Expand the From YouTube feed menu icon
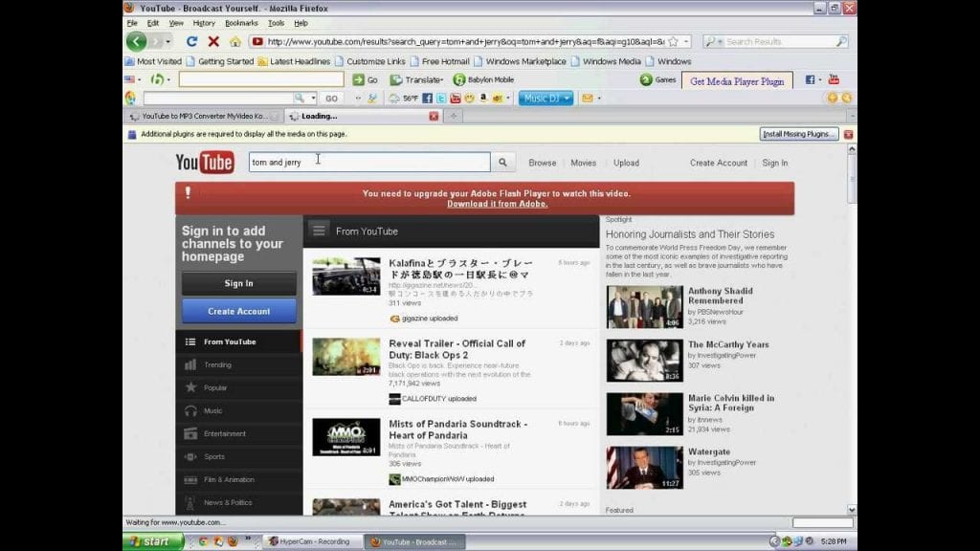This screenshot has height=551, width=980. pyautogui.click(x=319, y=231)
